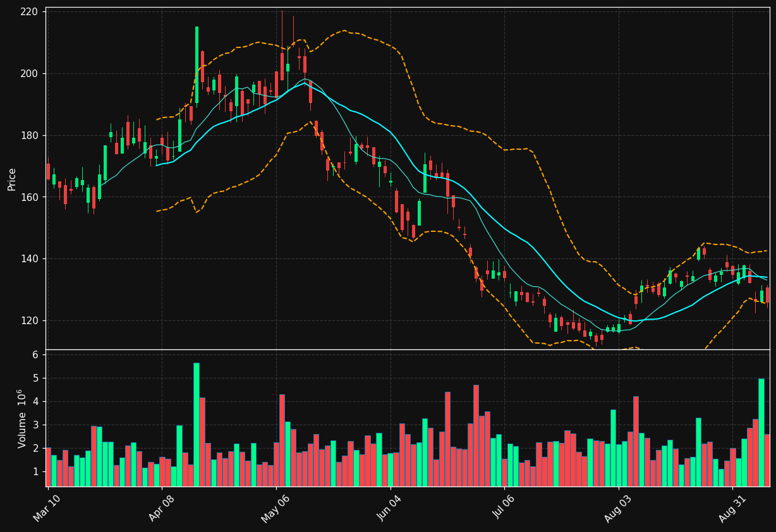
Task: Click the Jul 06 date label
Action: (504, 509)
